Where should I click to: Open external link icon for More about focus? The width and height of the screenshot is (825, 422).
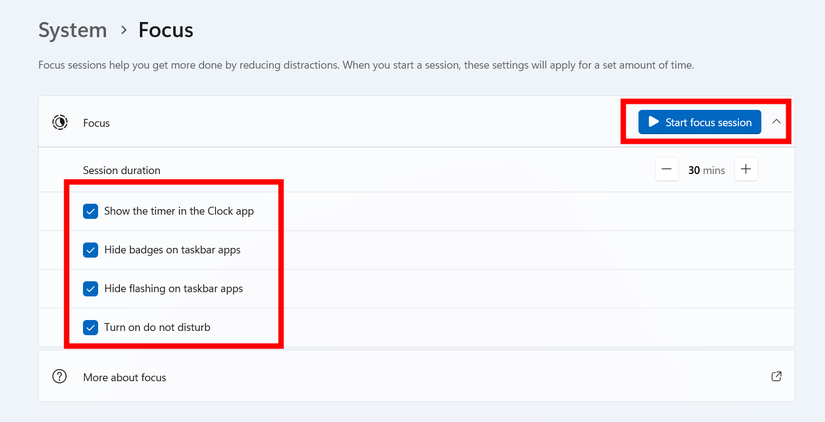click(776, 377)
